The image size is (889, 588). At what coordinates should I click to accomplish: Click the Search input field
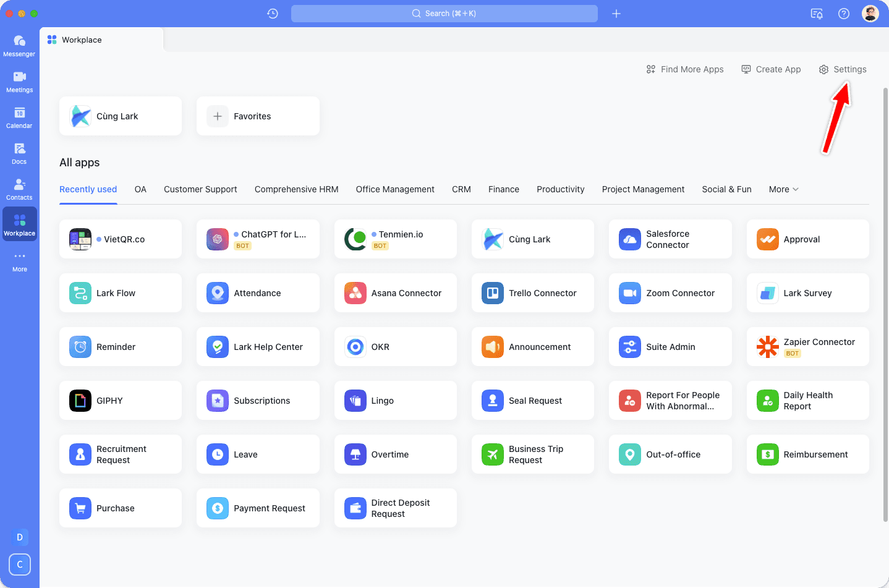click(444, 14)
